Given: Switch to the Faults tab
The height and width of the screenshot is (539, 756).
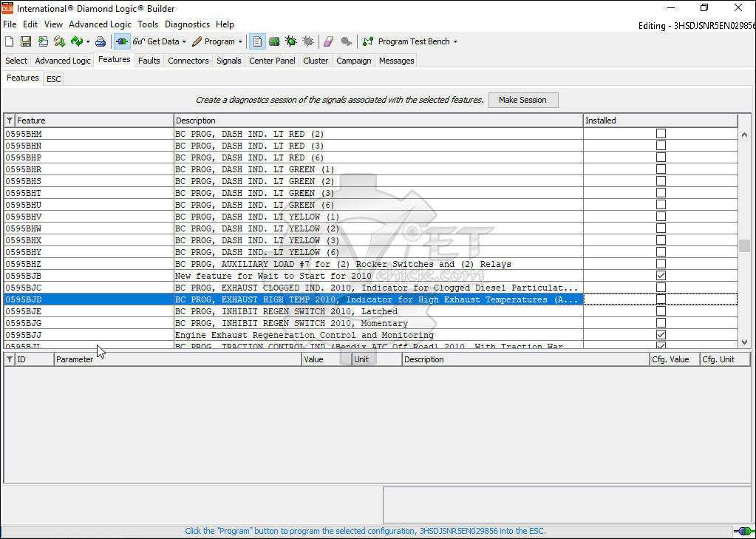Looking at the screenshot, I should pos(149,61).
